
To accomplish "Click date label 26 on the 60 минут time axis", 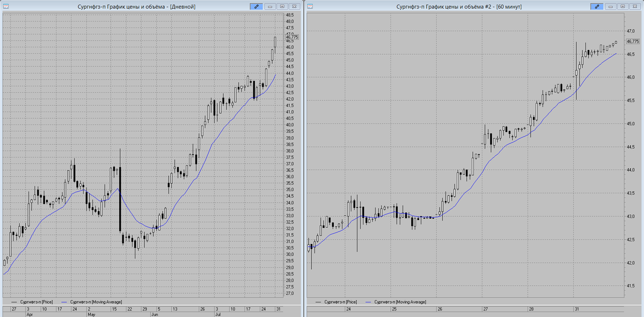I will tap(440, 309).
